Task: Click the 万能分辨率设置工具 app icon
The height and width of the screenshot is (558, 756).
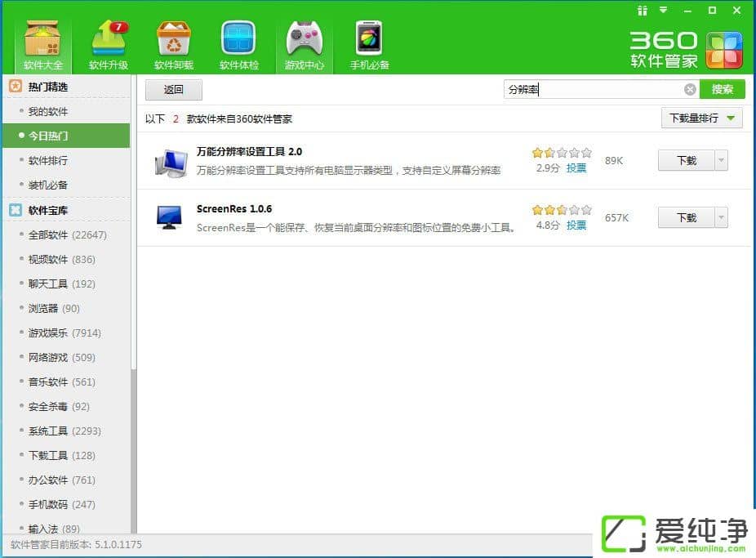Action: (170, 163)
